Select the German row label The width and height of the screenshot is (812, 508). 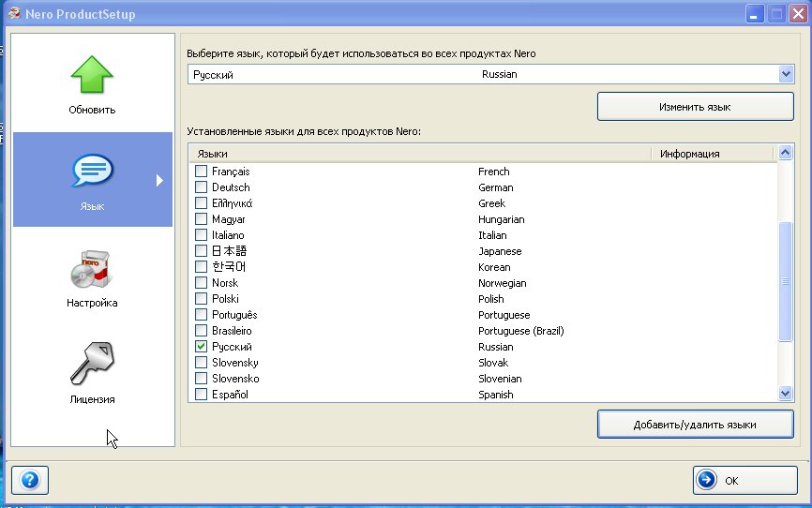pos(496,187)
